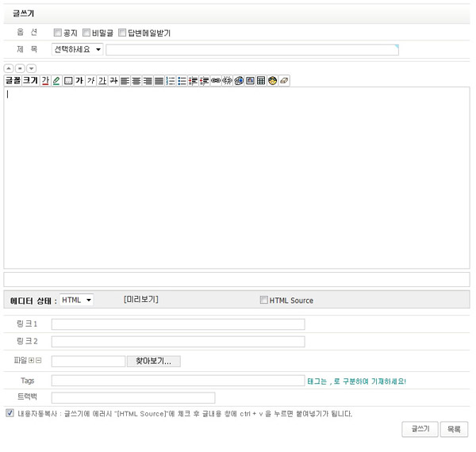The width and height of the screenshot is (476, 452).
Task: Focus the 링크1 input field
Action: [x=178, y=324]
